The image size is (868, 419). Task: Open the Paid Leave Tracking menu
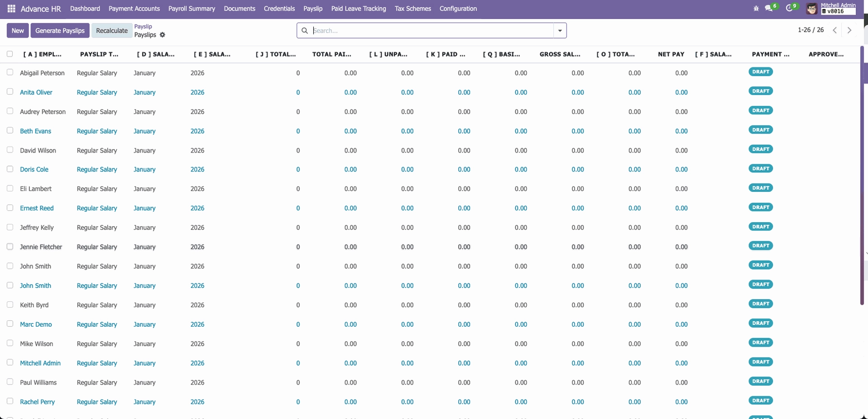359,9
